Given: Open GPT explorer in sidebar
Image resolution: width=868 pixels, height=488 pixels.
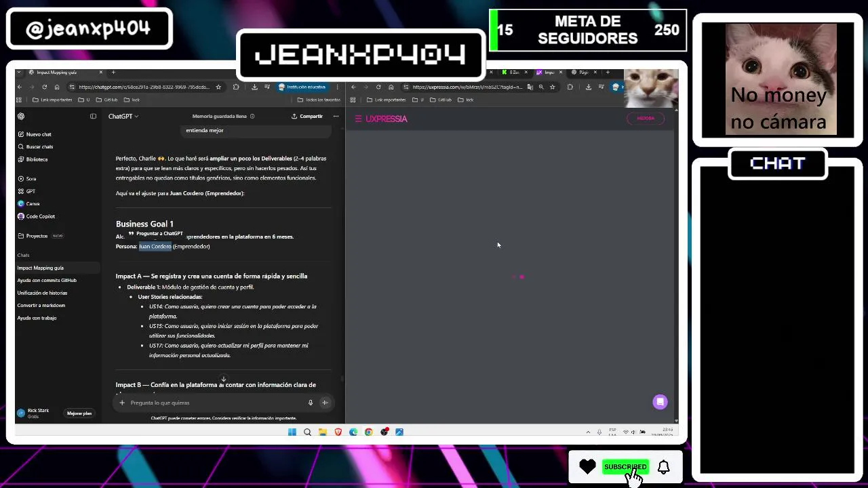Looking at the screenshot, I should click(x=26, y=191).
